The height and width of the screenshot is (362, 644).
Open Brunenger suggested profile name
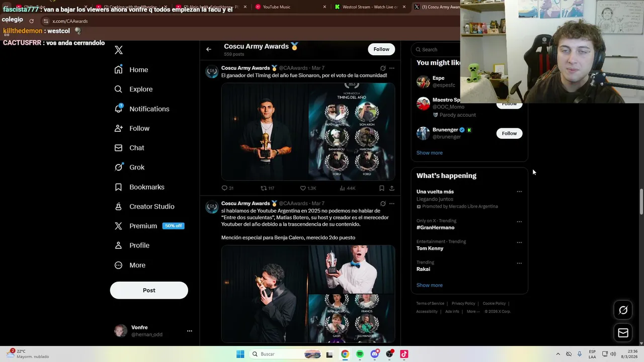pos(445,130)
